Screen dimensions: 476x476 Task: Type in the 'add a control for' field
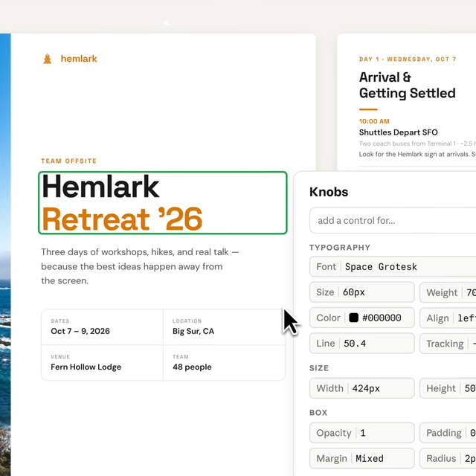(393, 220)
